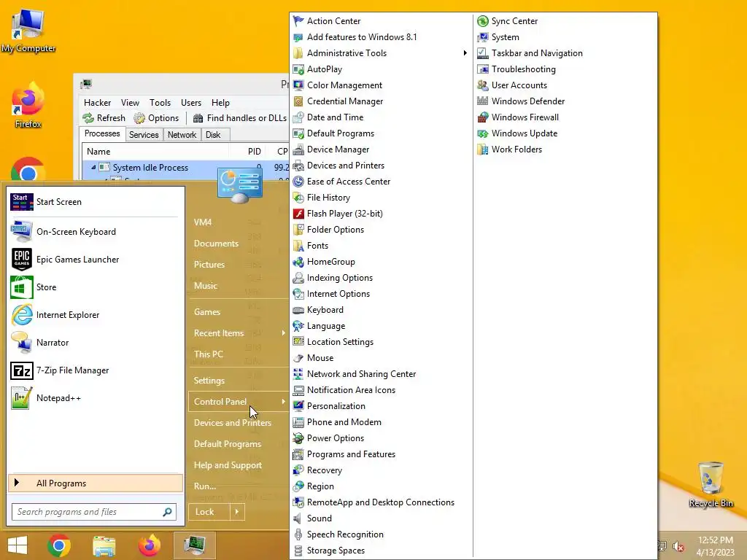Open This PC from Start menu
Viewport: 747px width, 560px height.
(208, 354)
